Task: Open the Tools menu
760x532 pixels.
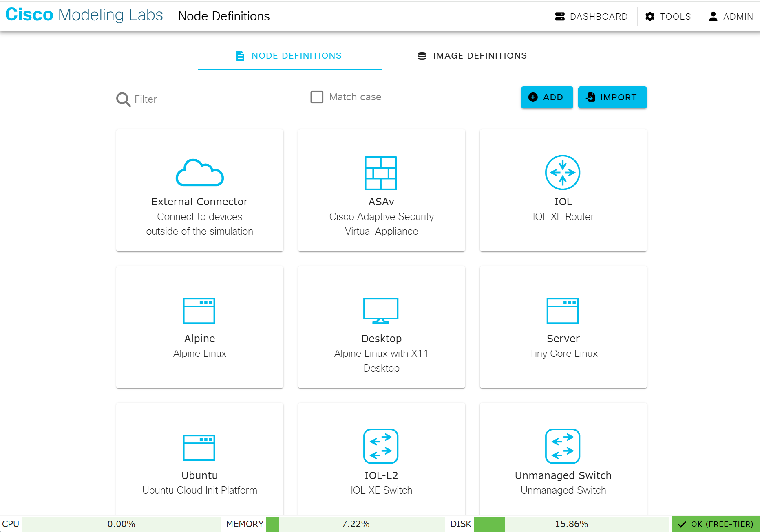Action: (668, 16)
